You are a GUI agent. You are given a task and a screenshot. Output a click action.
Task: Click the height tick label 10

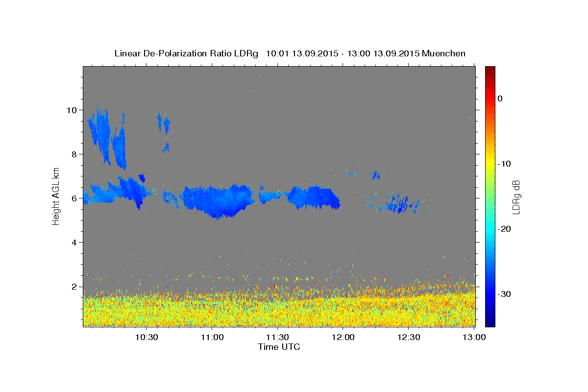[73, 110]
